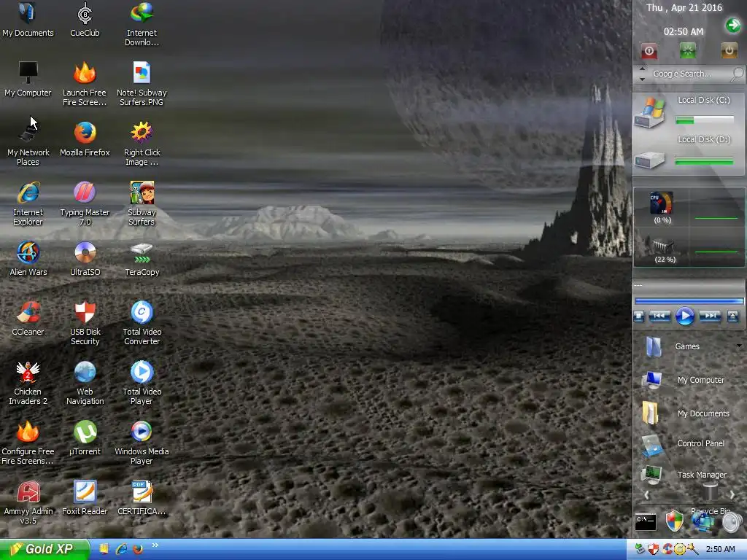The height and width of the screenshot is (560, 747).
Task: Select the UltraISO desktop icon
Action: pyautogui.click(x=85, y=259)
